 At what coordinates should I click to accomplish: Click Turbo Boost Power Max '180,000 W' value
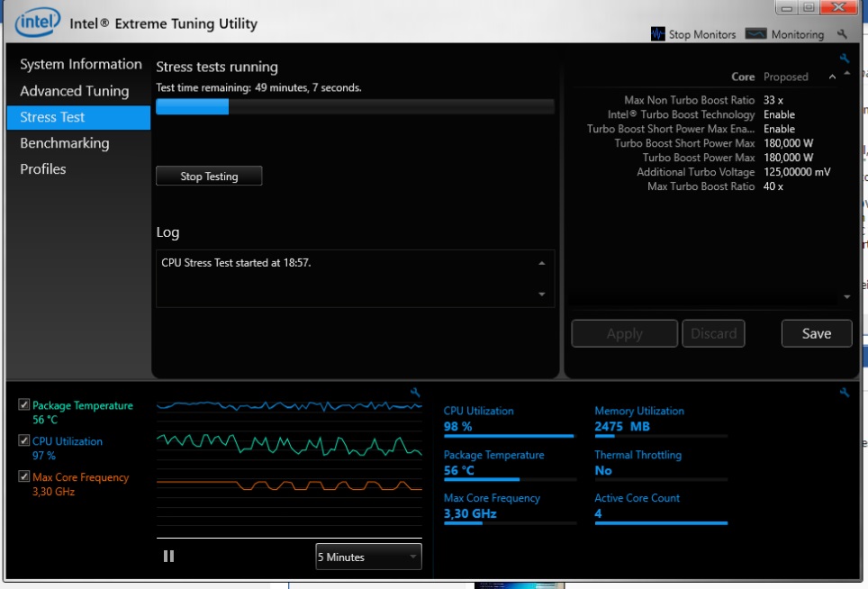click(788, 158)
